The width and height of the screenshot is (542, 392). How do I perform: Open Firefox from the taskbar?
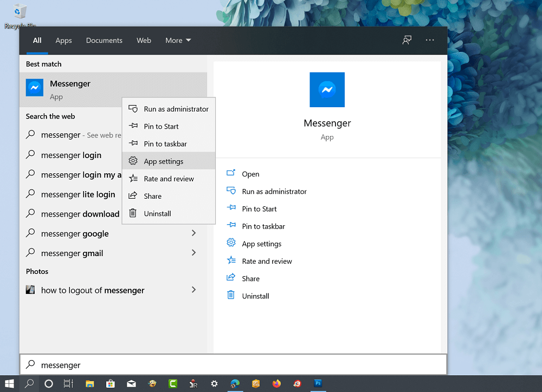276,383
